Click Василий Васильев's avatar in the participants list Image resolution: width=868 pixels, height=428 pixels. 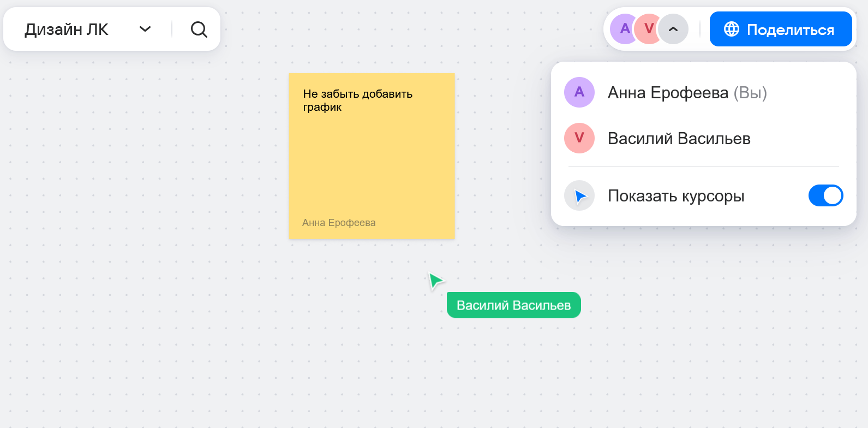tap(579, 138)
